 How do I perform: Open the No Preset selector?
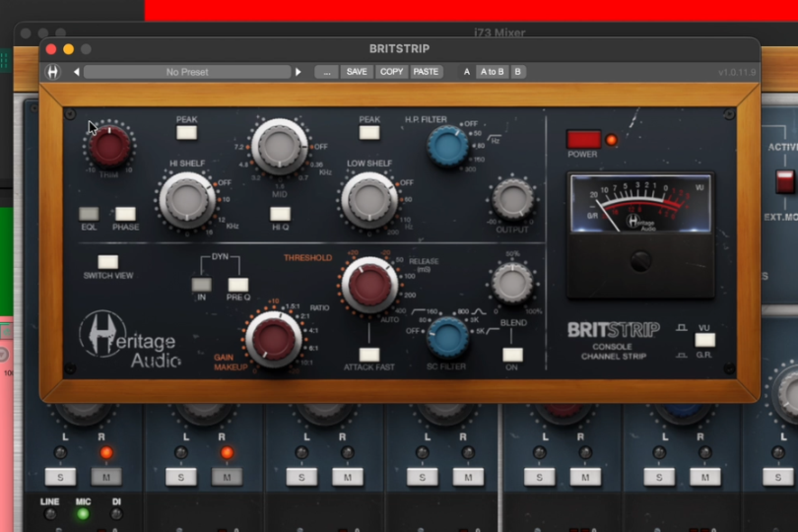[x=187, y=72]
